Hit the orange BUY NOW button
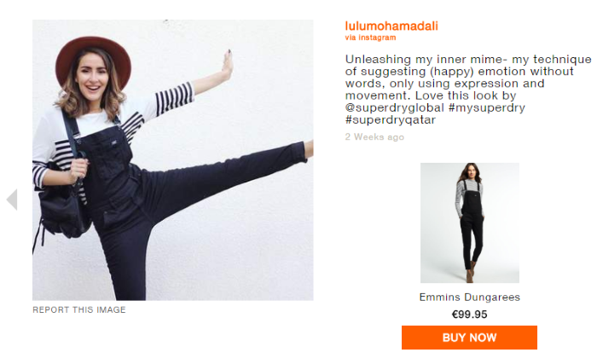This screenshot has height=364, width=597. pyautogui.click(x=469, y=338)
